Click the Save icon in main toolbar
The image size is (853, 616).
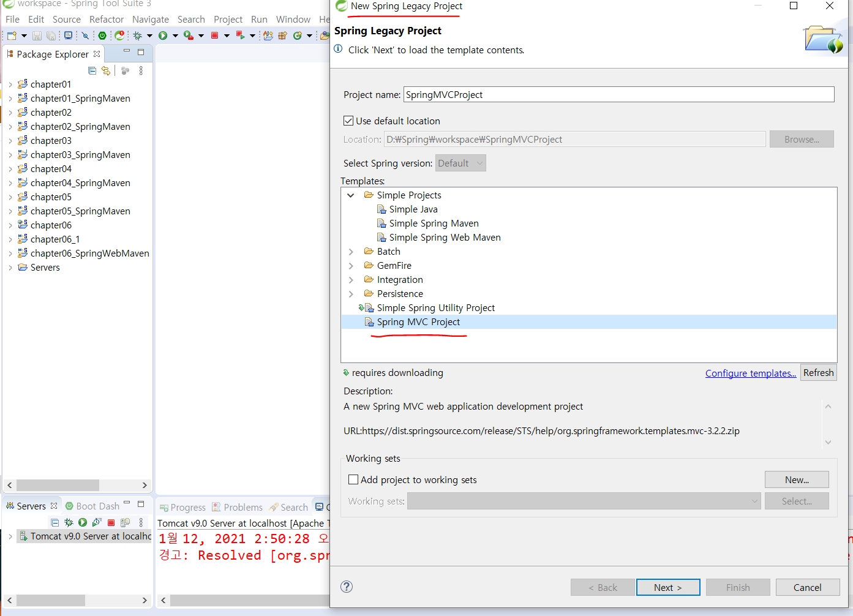tap(37, 36)
